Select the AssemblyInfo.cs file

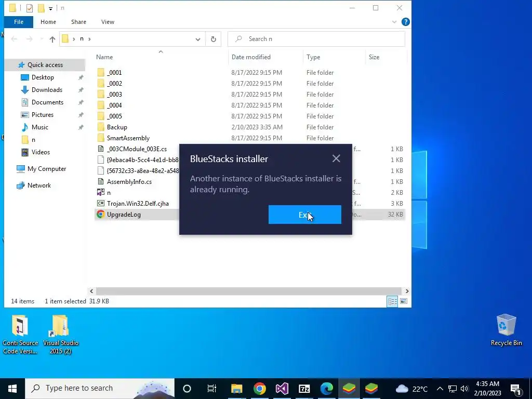129,181
